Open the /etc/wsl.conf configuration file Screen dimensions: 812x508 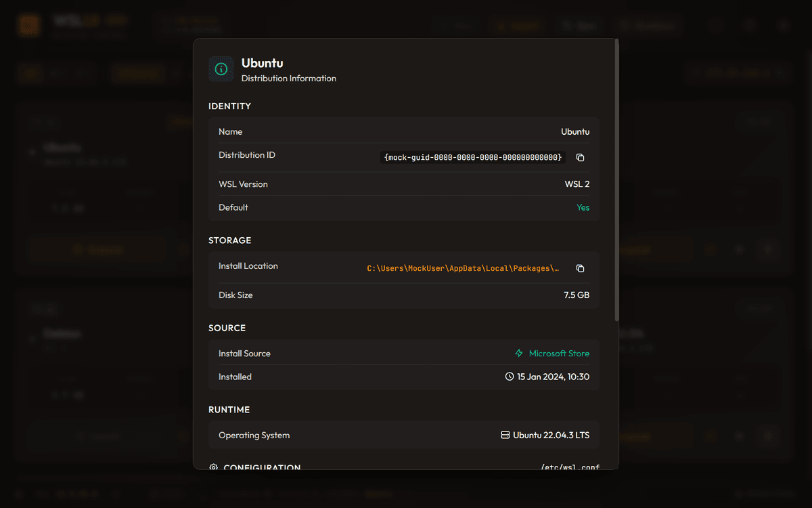tap(570, 467)
